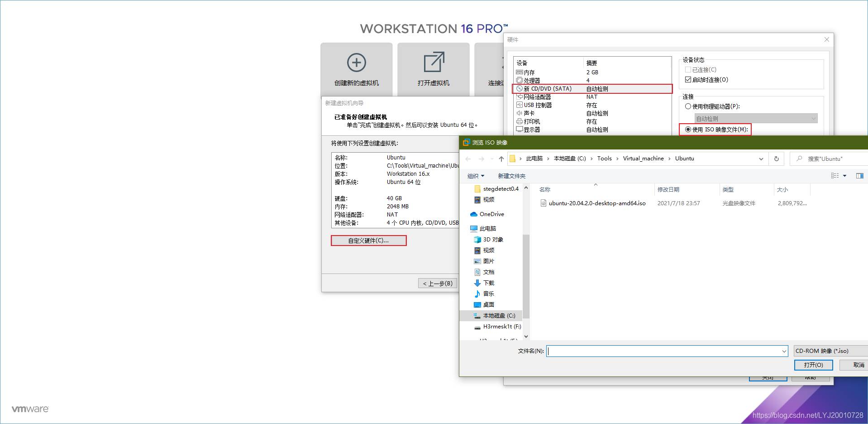The width and height of the screenshot is (868, 424).
Task: Sort files by Type (类型) column
Action: [747, 189]
